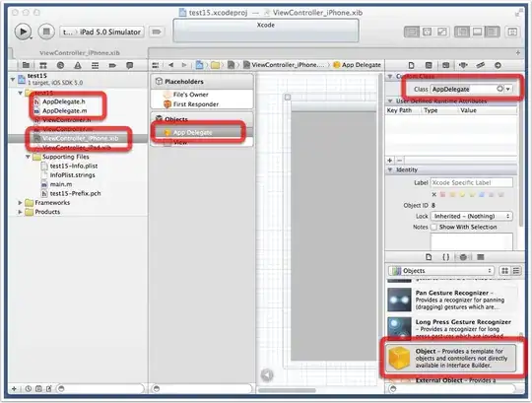Collapse the test15 group folder
This screenshot has width=532, height=403.
point(20,93)
